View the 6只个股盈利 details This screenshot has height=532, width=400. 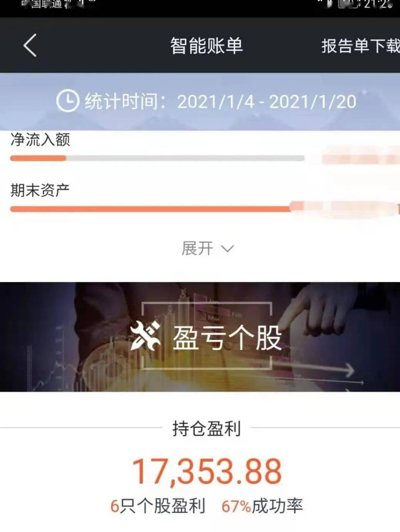[x=158, y=506]
